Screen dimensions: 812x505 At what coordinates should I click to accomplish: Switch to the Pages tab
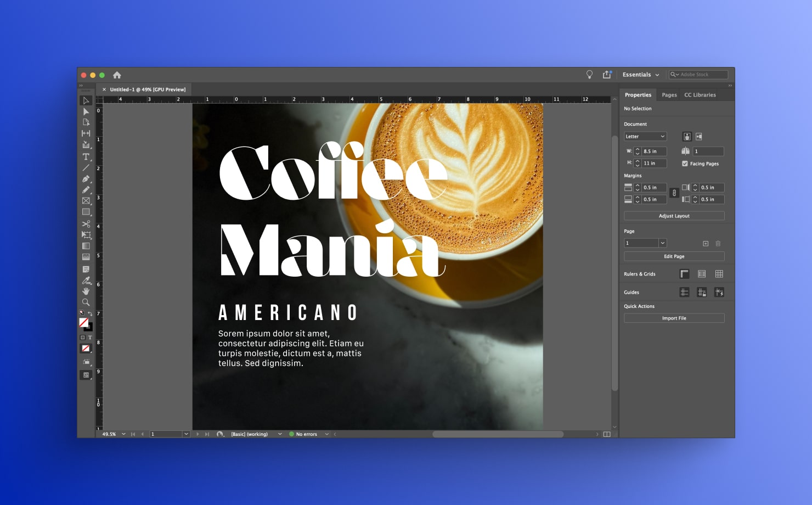(x=669, y=94)
